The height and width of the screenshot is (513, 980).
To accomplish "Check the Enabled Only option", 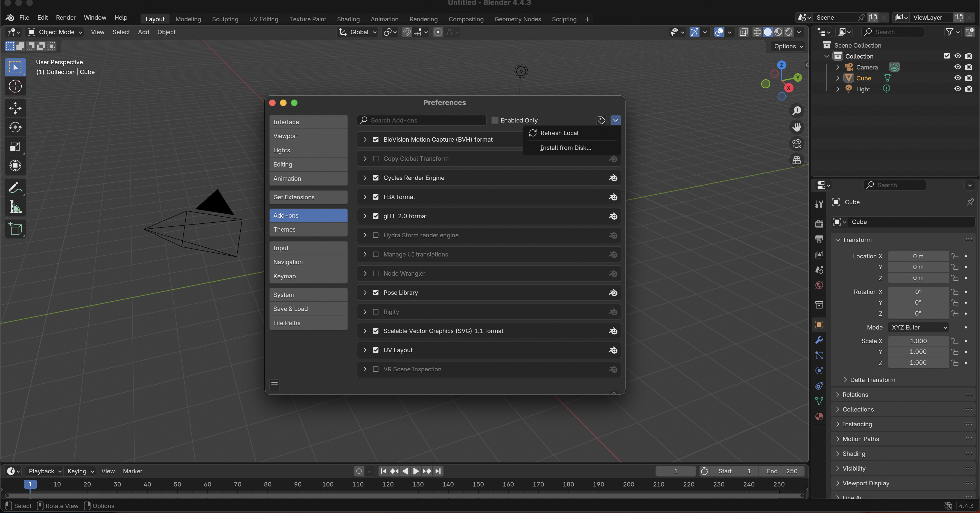I will [x=495, y=120].
